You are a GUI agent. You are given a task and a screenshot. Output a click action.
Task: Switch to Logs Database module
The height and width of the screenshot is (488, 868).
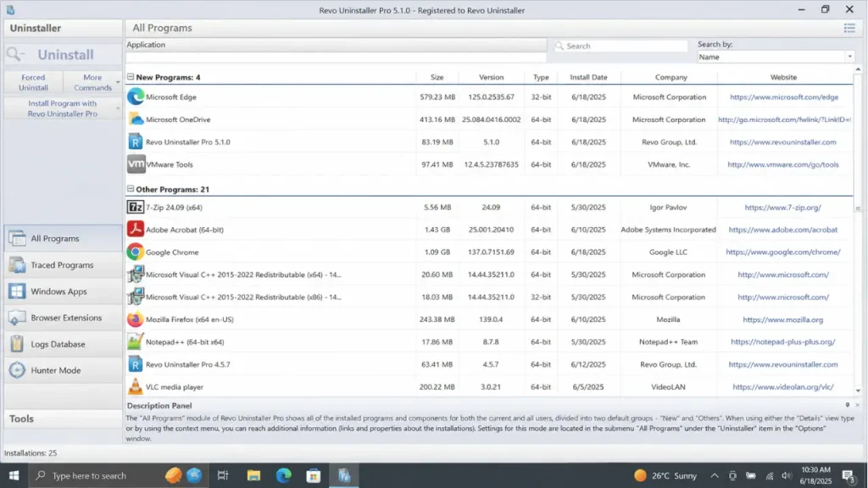[x=63, y=344]
